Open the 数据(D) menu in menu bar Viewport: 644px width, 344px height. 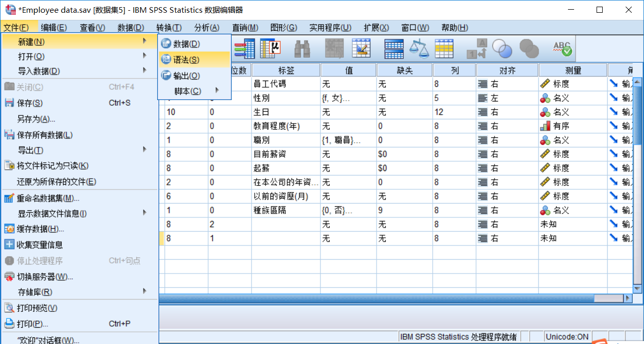point(131,28)
